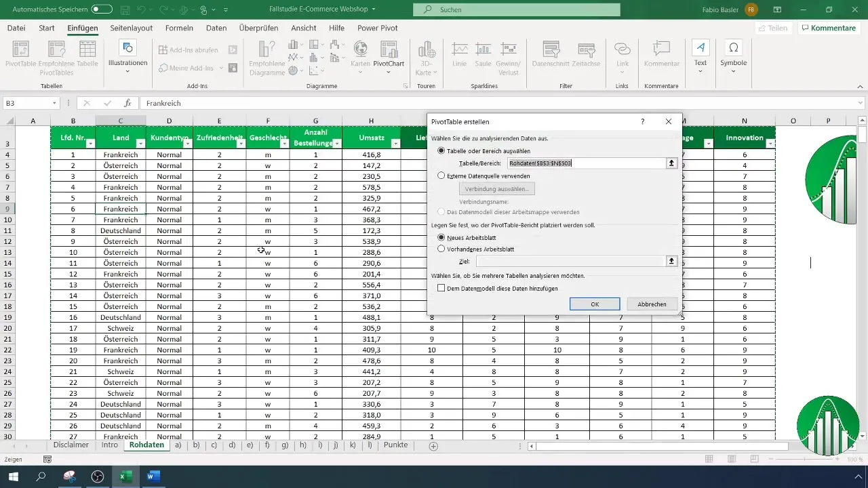This screenshot has height=488, width=868.
Task: Open the Karten chart icon
Action: coord(361,56)
